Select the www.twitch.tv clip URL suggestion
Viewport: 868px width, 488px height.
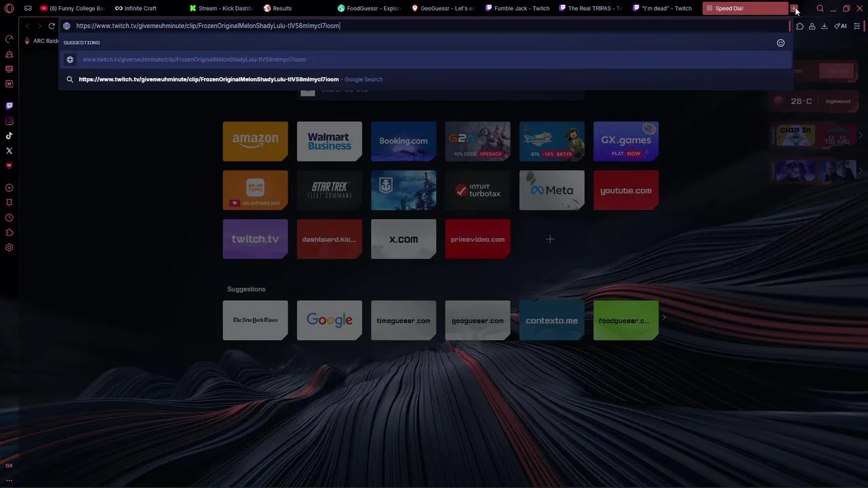(425, 60)
